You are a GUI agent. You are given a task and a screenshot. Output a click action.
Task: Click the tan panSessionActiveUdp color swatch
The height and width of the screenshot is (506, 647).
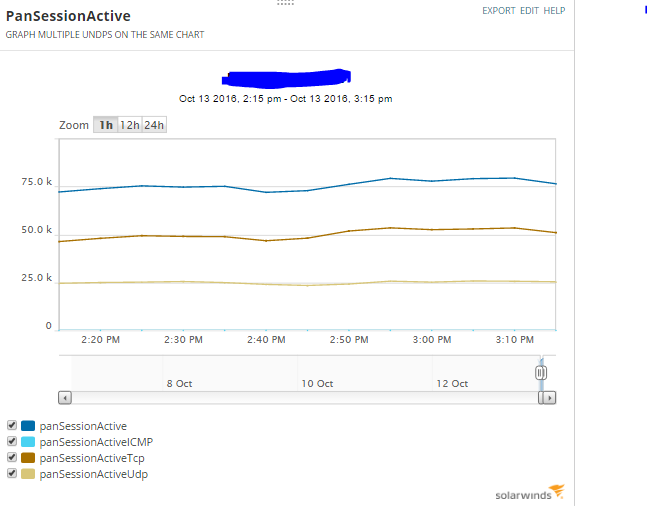28,474
